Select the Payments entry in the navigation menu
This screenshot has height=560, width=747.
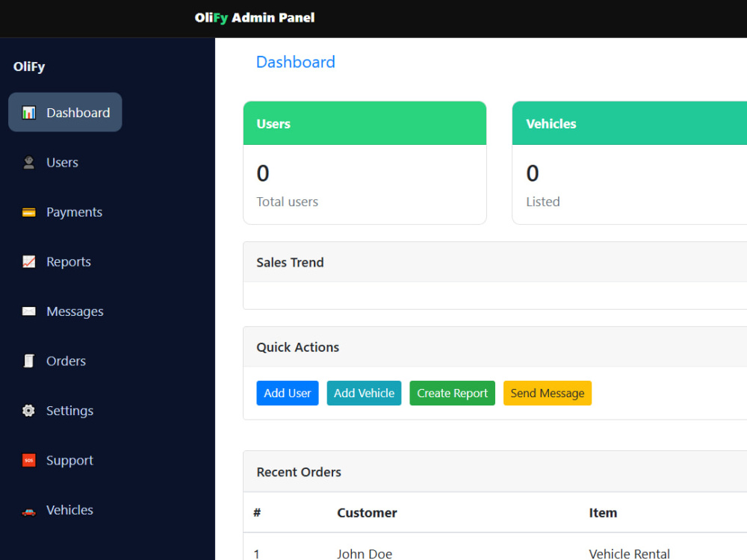click(x=74, y=212)
